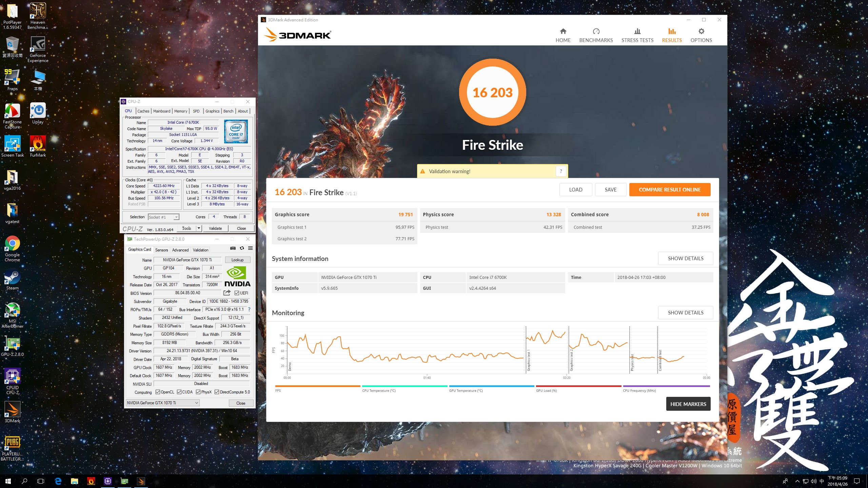Screen dimensions: 868x488
Task: Toggle the PhysX checkbox
Action: (x=198, y=392)
